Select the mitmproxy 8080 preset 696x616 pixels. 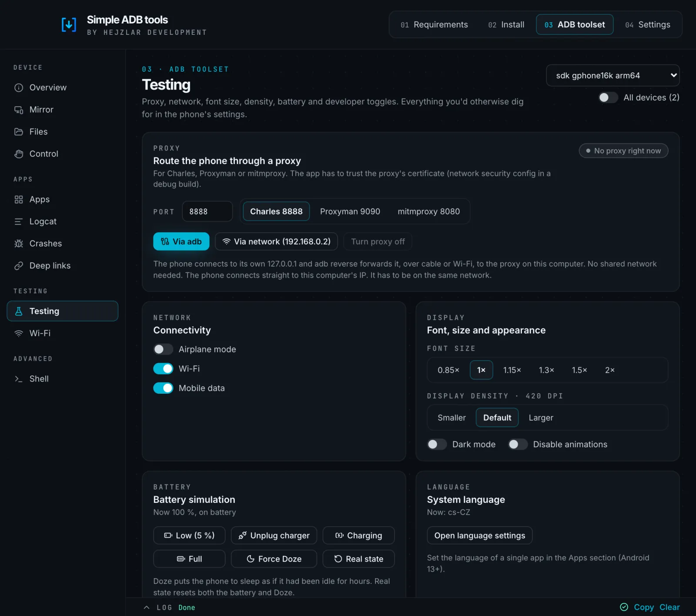[x=428, y=211]
